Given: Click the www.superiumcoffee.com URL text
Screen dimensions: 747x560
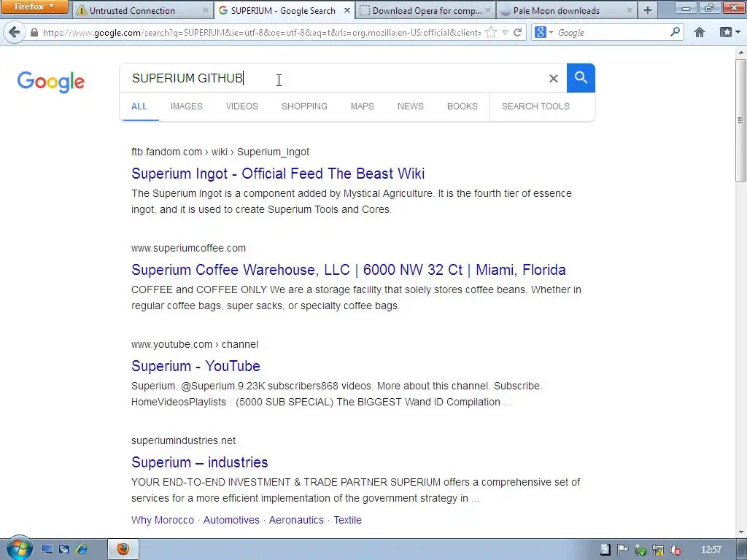Looking at the screenshot, I should (x=189, y=248).
